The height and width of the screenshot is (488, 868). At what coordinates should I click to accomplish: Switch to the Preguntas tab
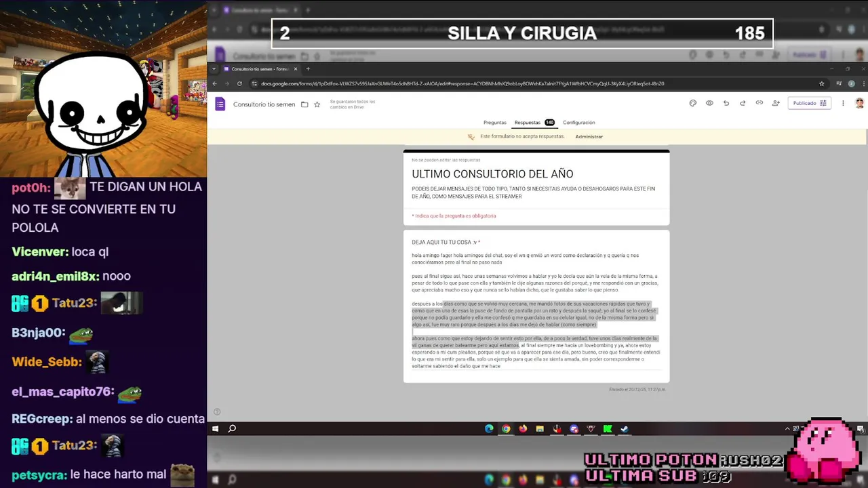(494, 123)
